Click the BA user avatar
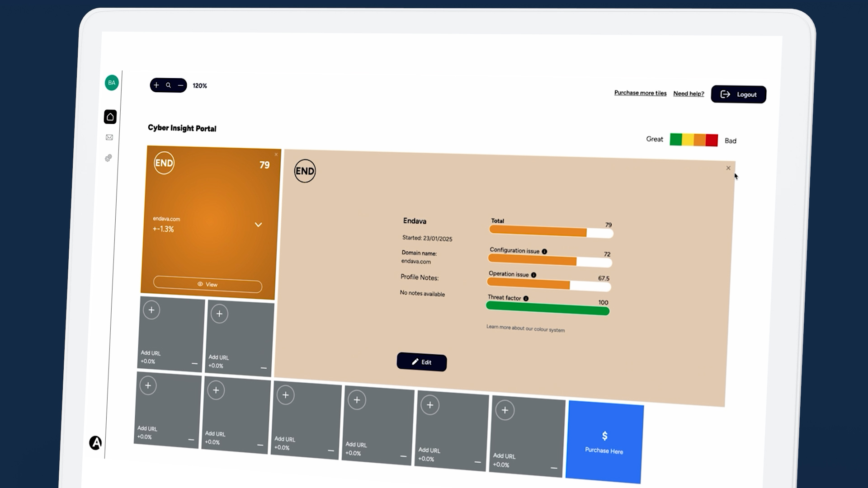 [x=112, y=83]
